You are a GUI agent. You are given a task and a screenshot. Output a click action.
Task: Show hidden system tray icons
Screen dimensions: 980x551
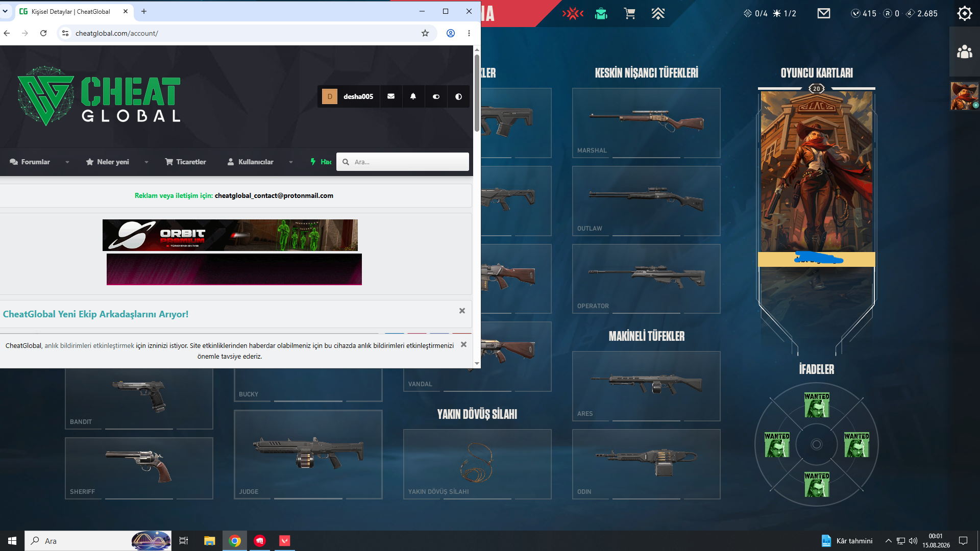click(889, 541)
